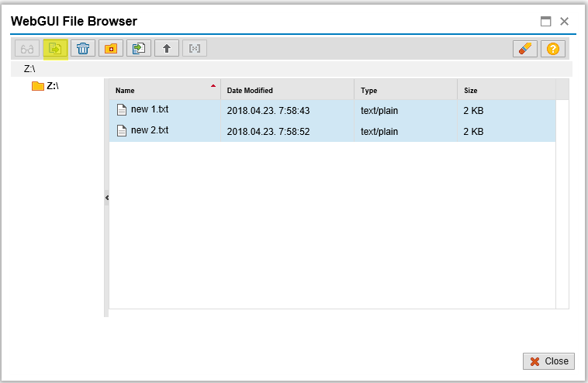Click the Close button
588x383 pixels.
pos(548,361)
